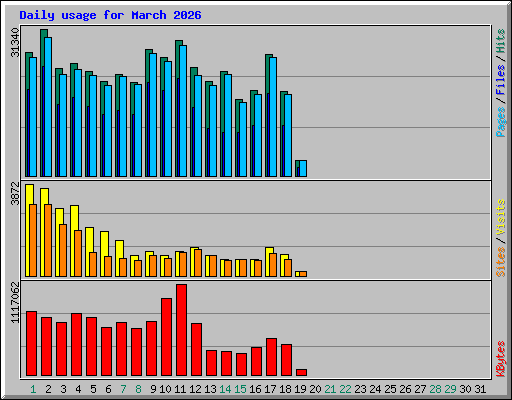512x400 pixels.
Task: Click the Files legend label
Action: click(500, 79)
